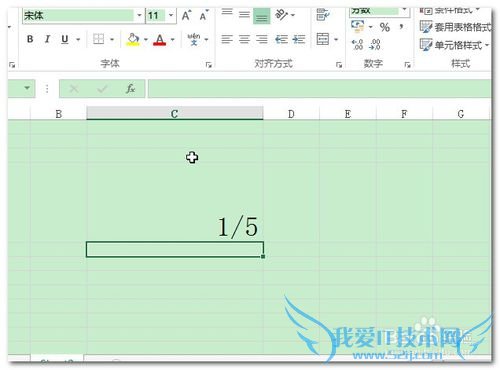Click merge and center icon

click(323, 39)
